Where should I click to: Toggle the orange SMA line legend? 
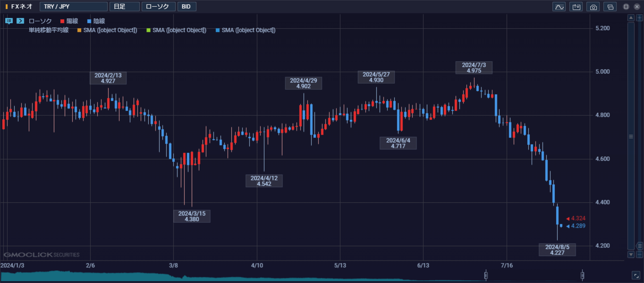pos(107,30)
